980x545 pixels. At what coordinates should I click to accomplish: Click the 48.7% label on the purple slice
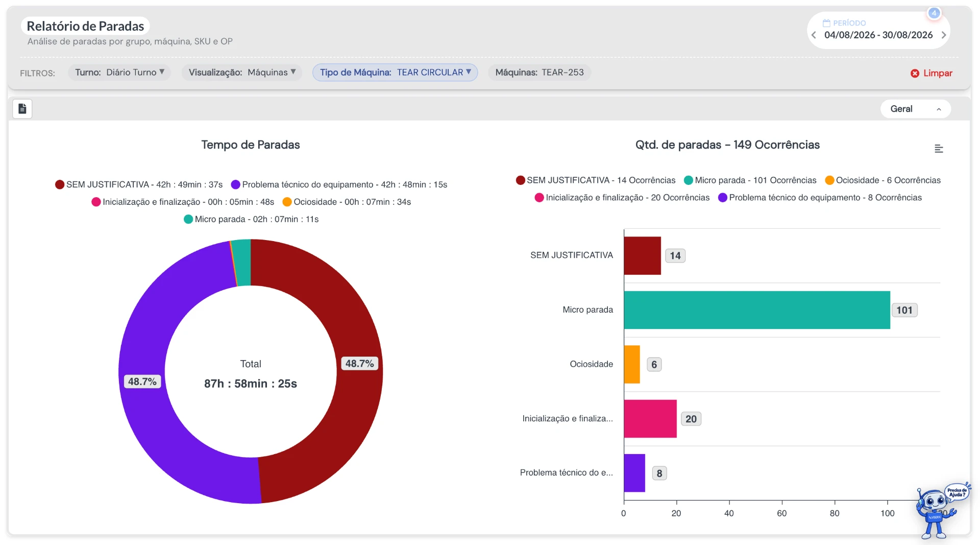(142, 382)
